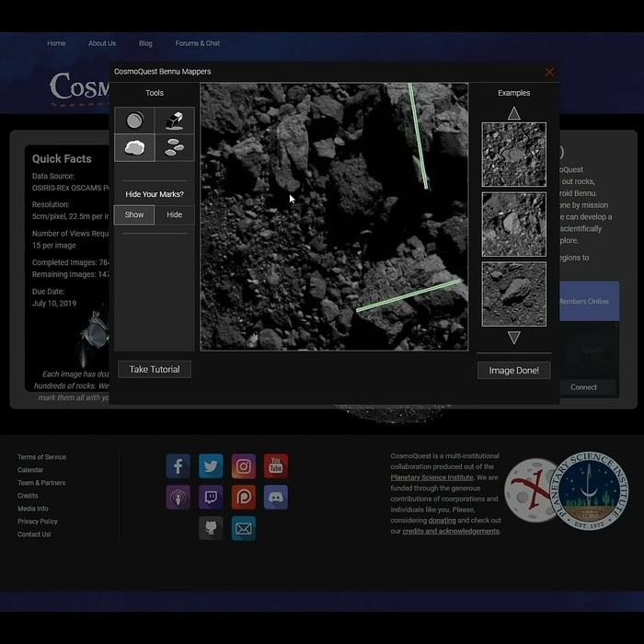This screenshot has width=644, height=644.
Task: Select the eraser tool
Action: 174,121
